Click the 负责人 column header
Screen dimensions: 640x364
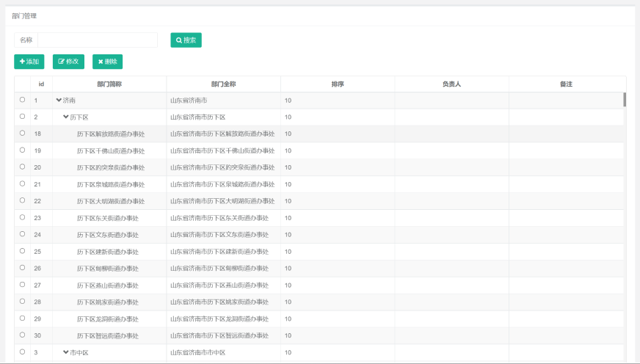[x=451, y=84]
